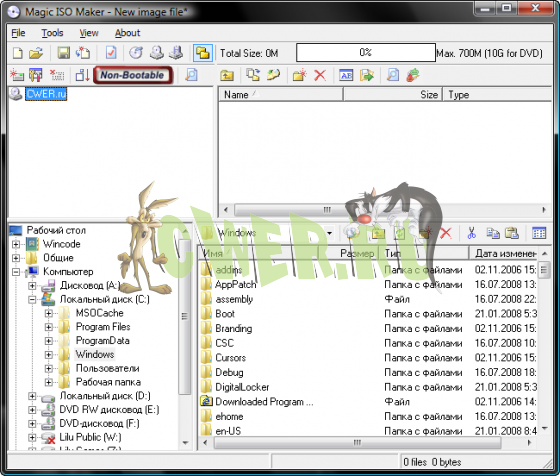Screen dimensions: 560x476
Task: Click the add files icon in image toolbar
Action: (253, 75)
